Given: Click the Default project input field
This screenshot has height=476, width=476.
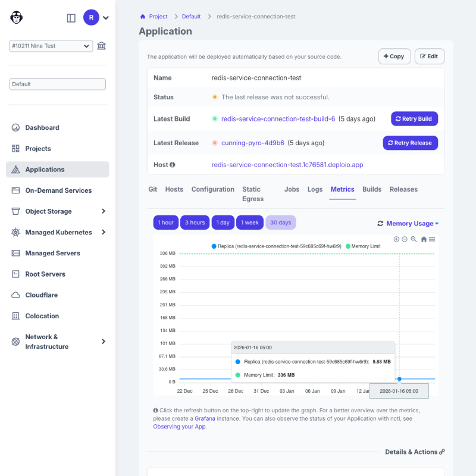Looking at the screenshot, I should [x=57, y=84].
